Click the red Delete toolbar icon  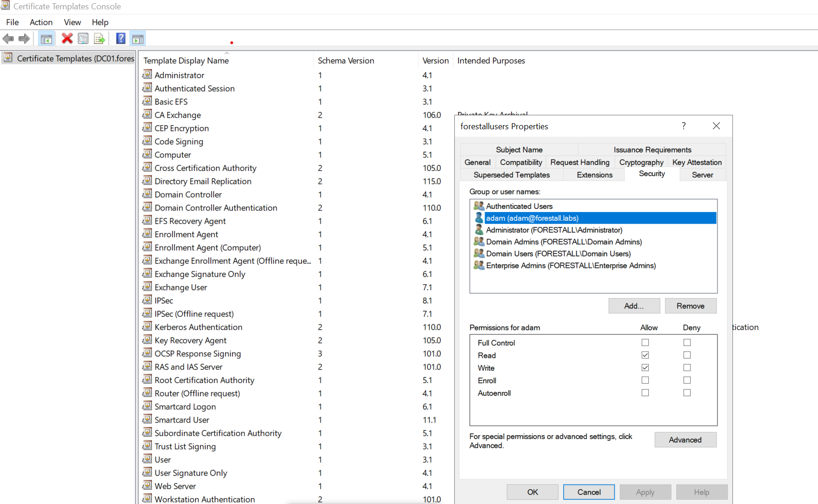tap(67, 39)
